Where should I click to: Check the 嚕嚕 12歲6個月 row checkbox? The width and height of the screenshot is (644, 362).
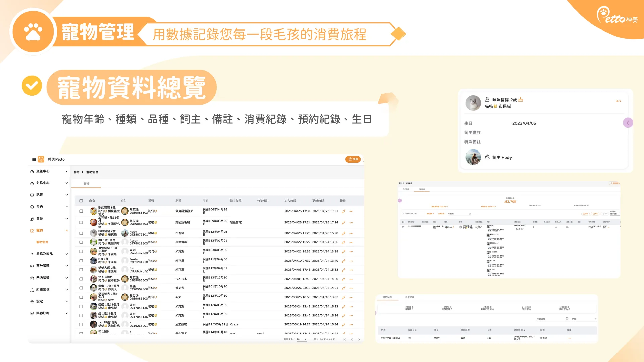coord(81,288)
